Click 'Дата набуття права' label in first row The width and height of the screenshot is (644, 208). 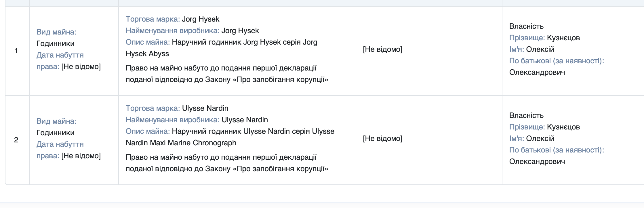60,61
